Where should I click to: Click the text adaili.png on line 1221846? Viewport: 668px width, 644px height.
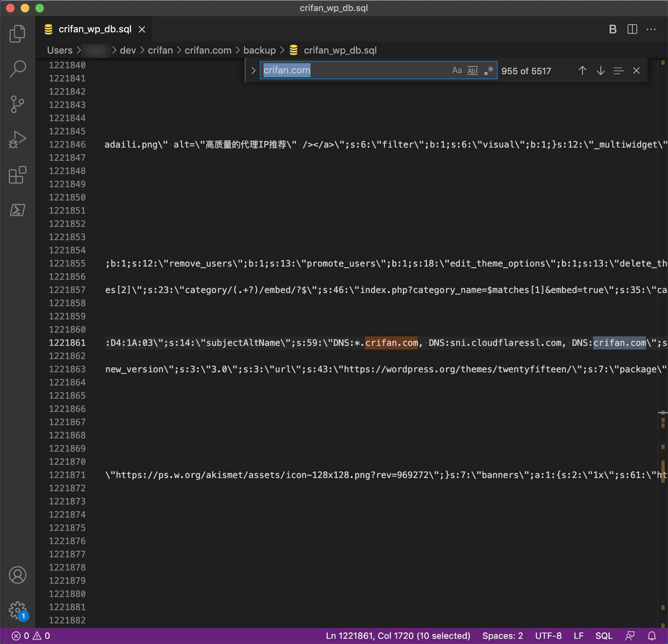pyautogui.click(x=131, y=144)
